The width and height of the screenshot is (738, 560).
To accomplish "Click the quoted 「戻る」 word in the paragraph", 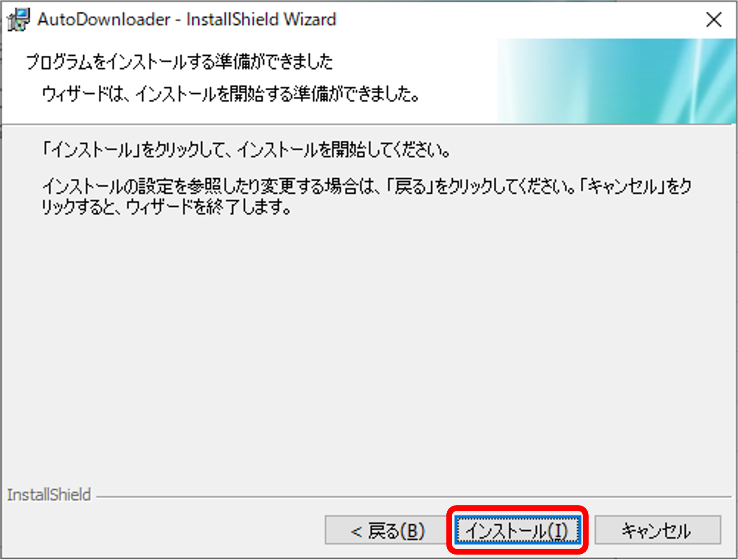I will click(x=410, y=186).
